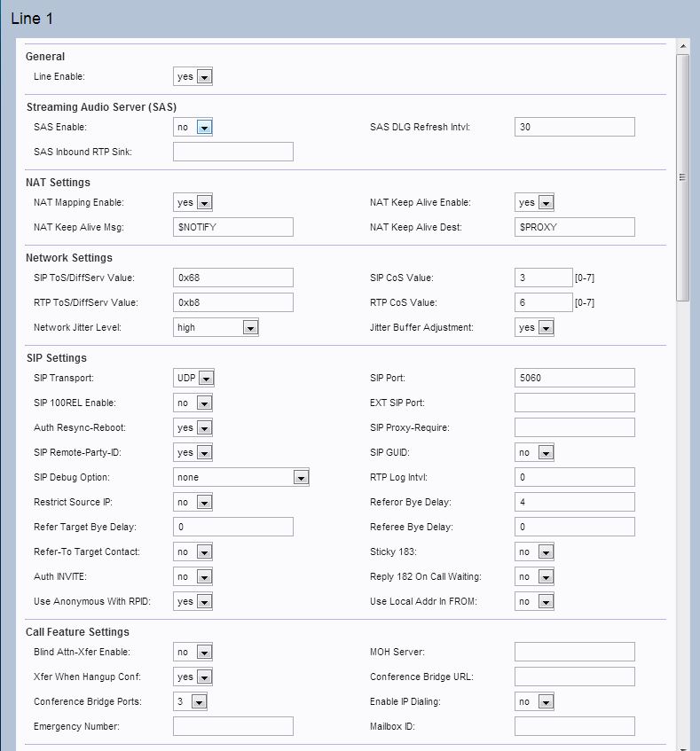This screenshot has height=751, width=700.
Task: Change the NAT Keep Alive Enable selection
Action: [534, 203]
